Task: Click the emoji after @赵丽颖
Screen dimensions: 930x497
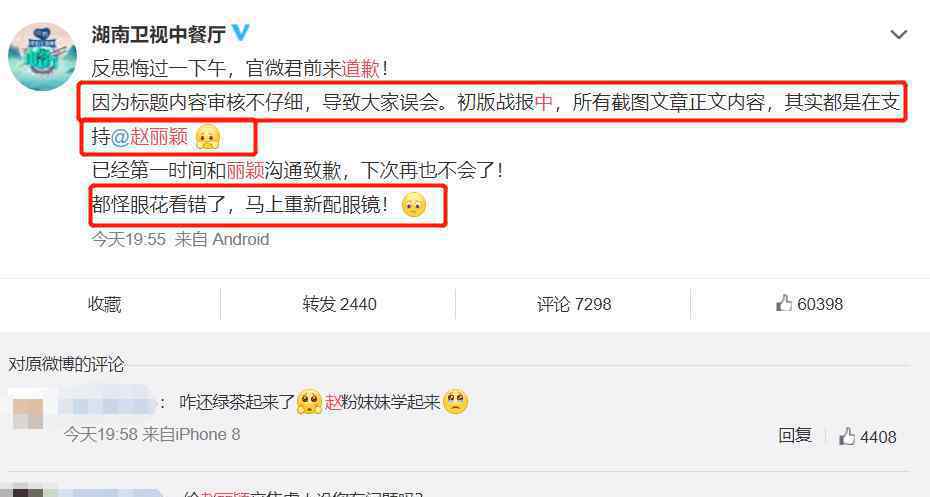Action: [x=208, y=138]
